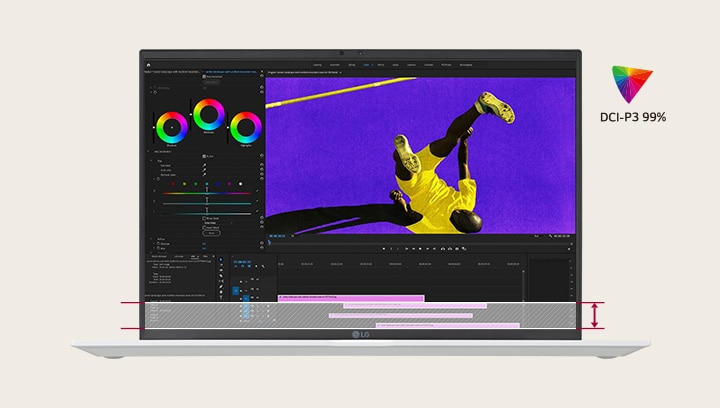Click the Comparison View icon
720x408 pixels.
point(464,249)
